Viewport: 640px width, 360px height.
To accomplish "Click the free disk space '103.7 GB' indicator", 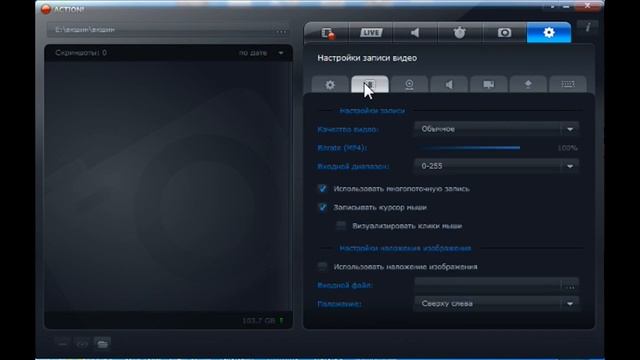I will [259, 320].
